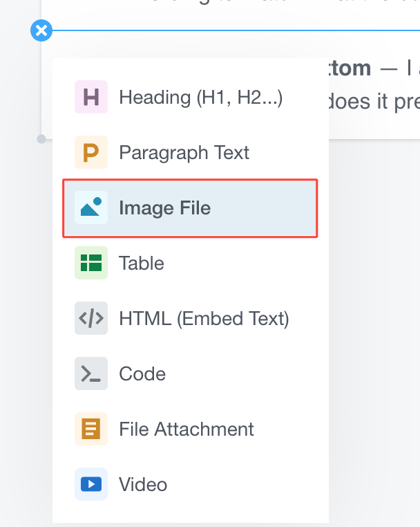Click the blue Video play icon

pyautogui.click(x=91, y=484)
